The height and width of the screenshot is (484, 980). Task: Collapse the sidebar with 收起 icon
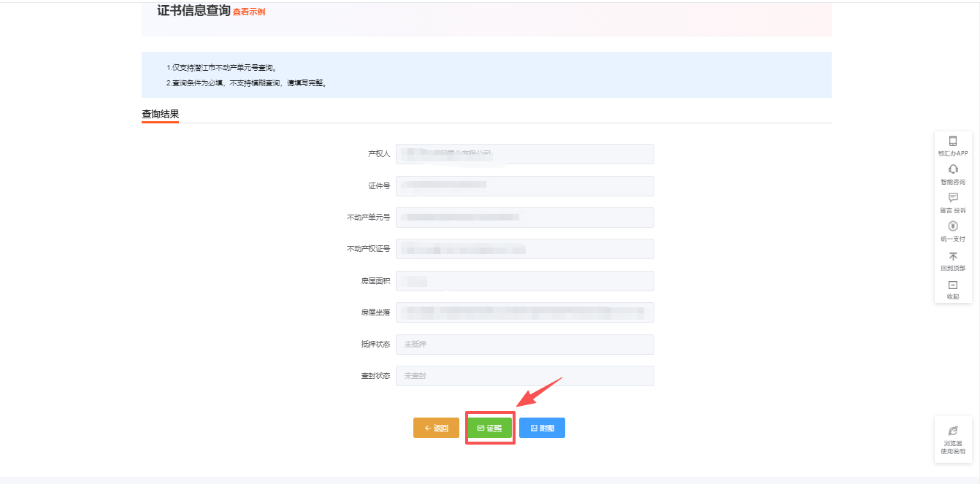[x=953, y=285]
